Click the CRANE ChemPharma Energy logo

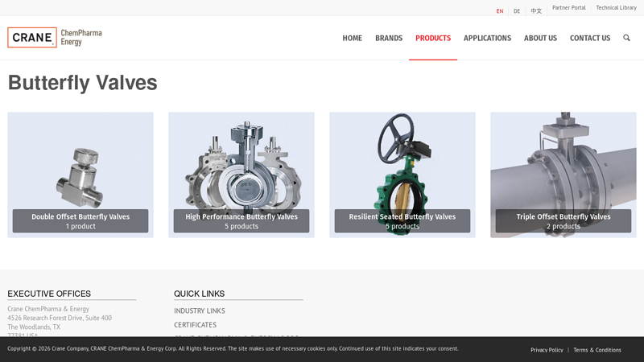tap(55, 37)
